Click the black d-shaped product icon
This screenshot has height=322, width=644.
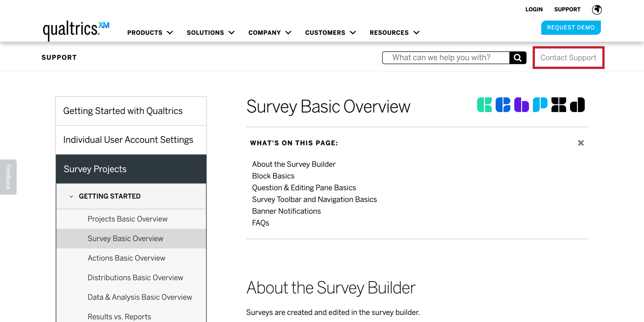(577, 105)
